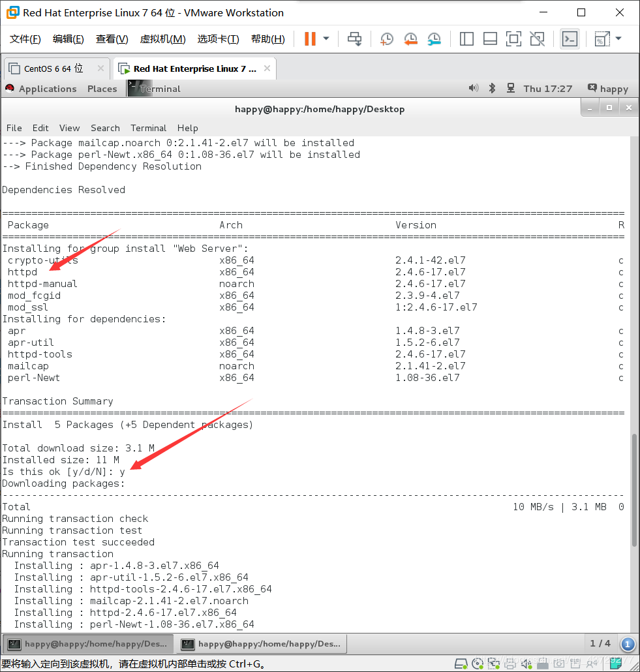Viewport: 640px width, 672px height.
Task: Minimize the terminal window
Action: (590, 108)
